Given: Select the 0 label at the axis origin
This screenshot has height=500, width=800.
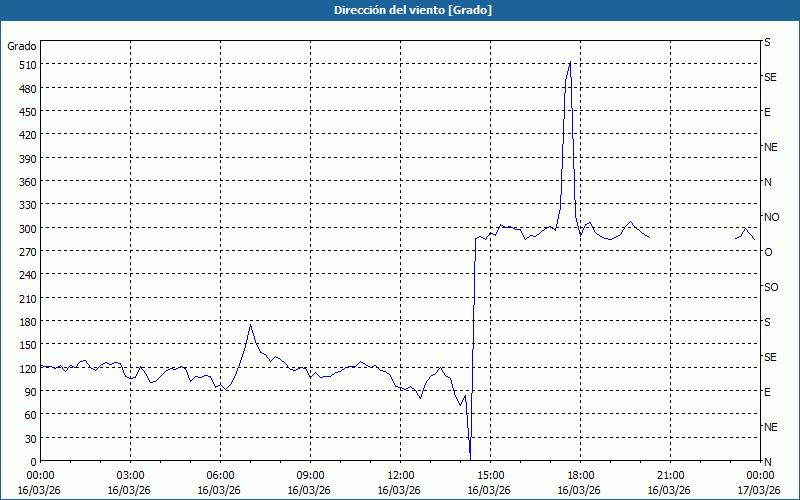Looking at the screenshot, I should 34,462.
